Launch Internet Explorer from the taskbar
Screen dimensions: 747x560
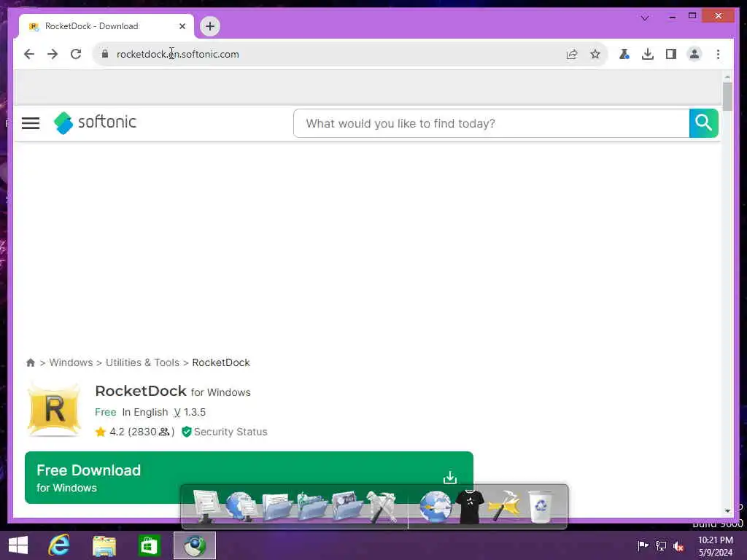tap(59, 545)
